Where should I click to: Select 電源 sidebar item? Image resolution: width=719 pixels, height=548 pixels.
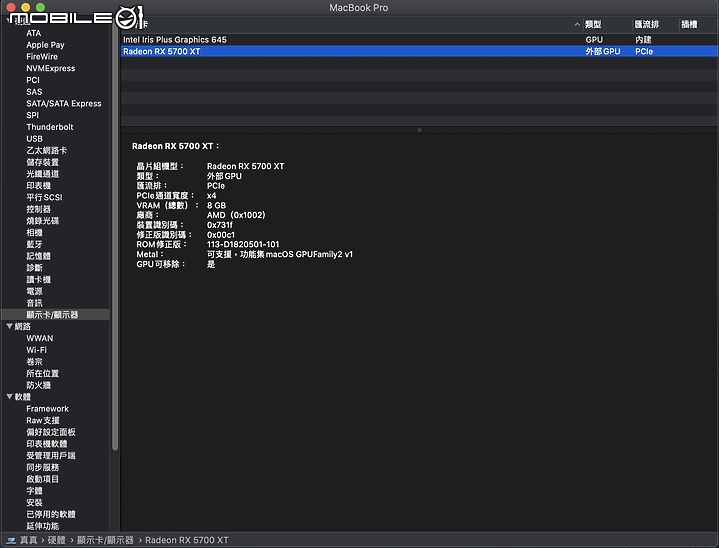tap(34, 291)
